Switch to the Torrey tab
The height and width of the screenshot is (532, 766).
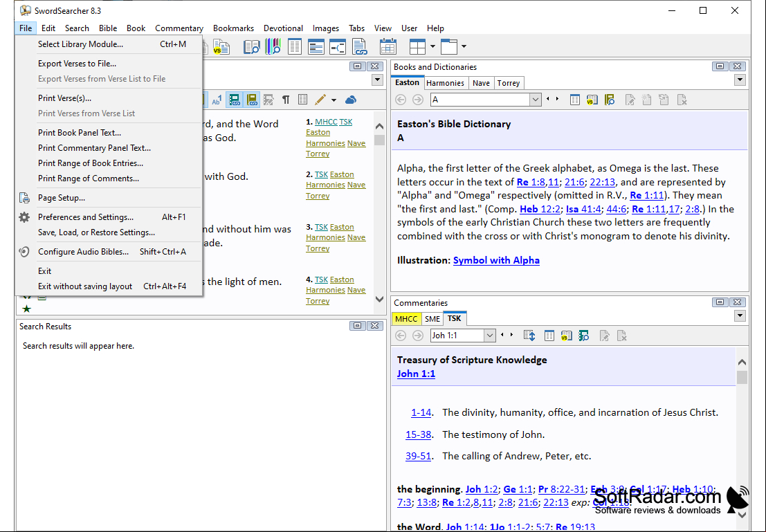click(509, 83)
